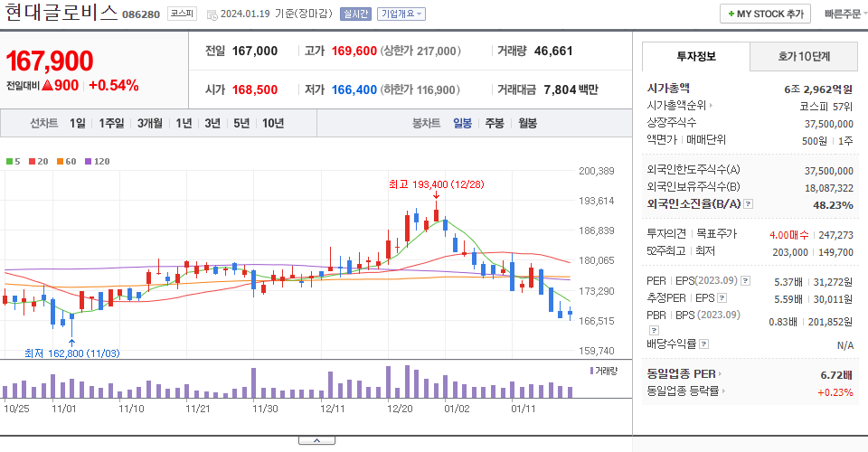Click the 최저 162,800 (11/03) marker
868x452 pixels.
pyautogui.click(x=72, y=353)
